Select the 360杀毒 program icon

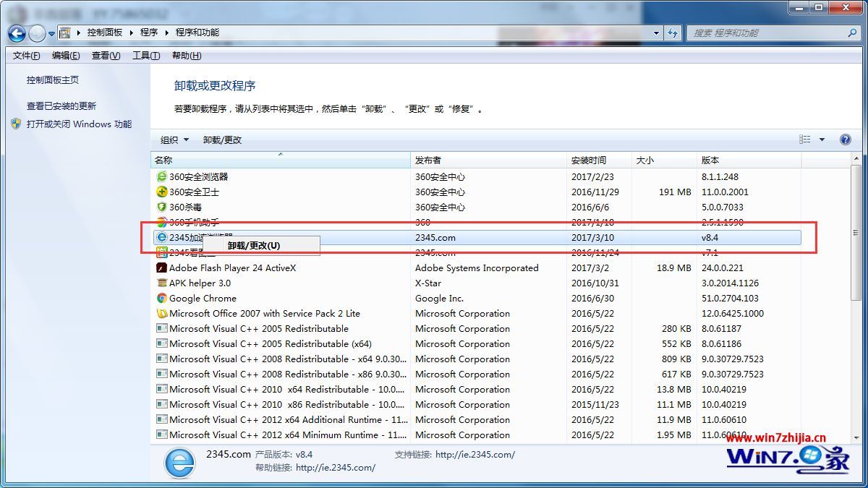pyautogui.click(x=162, y=207)
